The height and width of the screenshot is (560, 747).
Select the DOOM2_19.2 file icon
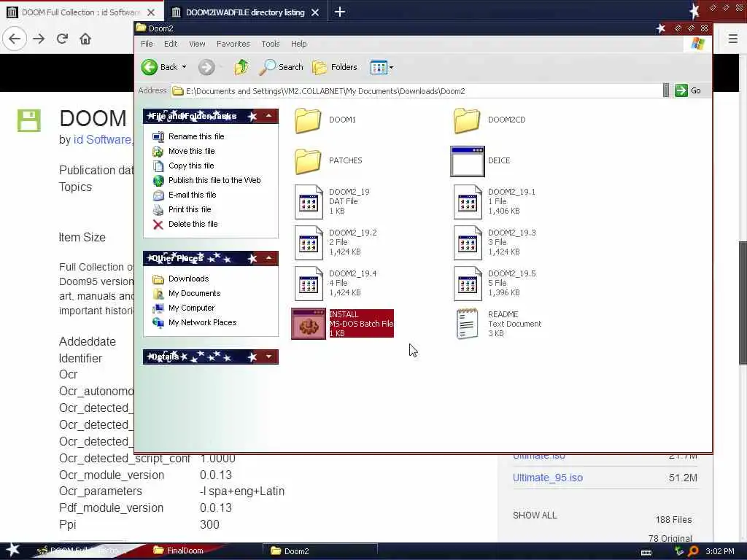[309, 243]
